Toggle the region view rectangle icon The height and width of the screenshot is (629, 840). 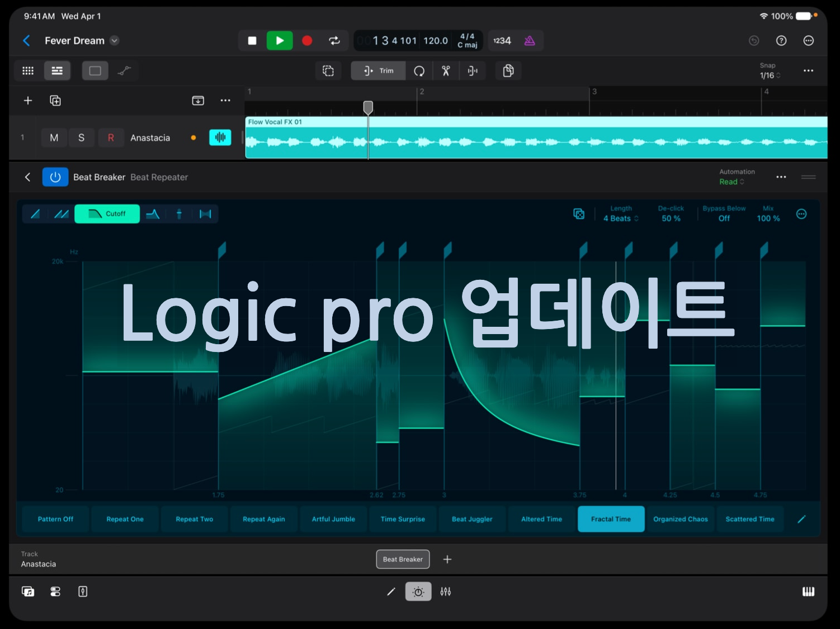pyautogui.click(x=95, y=71)
